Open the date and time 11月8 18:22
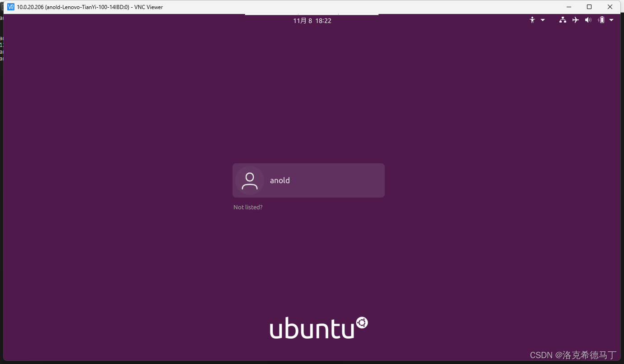Viewport: 624px width, 364px height. coord(312,21)
